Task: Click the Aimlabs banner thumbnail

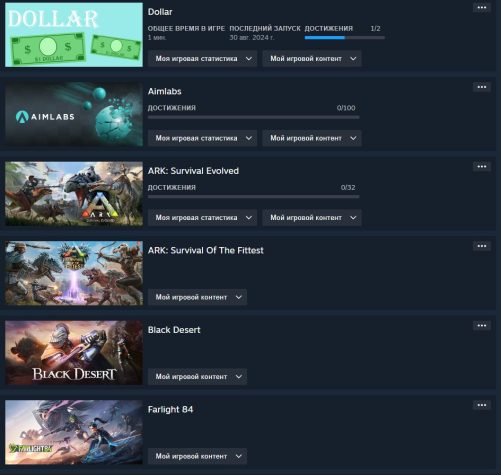Action: (74, 114)
